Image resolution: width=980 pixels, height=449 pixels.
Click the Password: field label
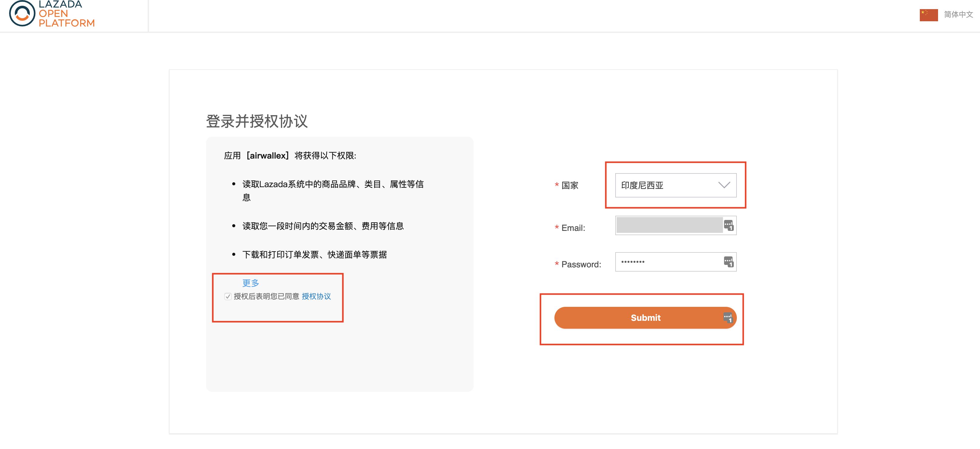(x=581, y=265)
